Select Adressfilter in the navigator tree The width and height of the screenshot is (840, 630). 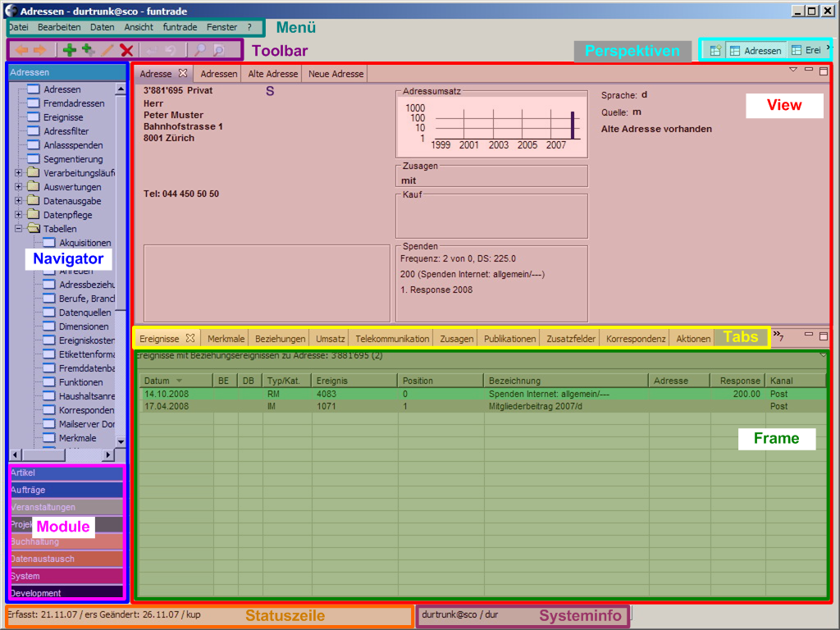pos(66,131)
